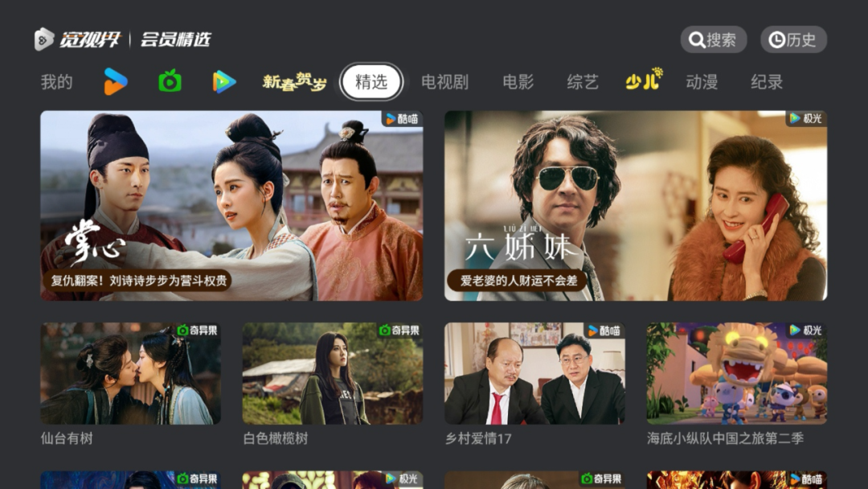Viewport: 868px width, 489px height.
Task: Select the 精选 tab
Action: click(x=371, y=82)
